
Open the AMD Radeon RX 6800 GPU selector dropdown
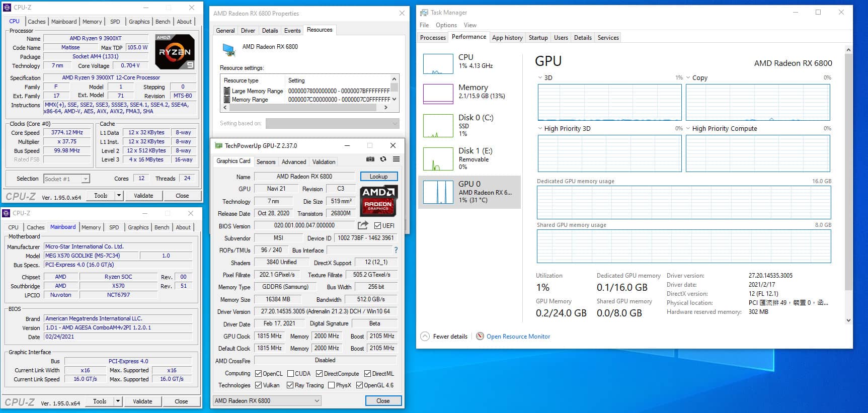pos(267,401)
